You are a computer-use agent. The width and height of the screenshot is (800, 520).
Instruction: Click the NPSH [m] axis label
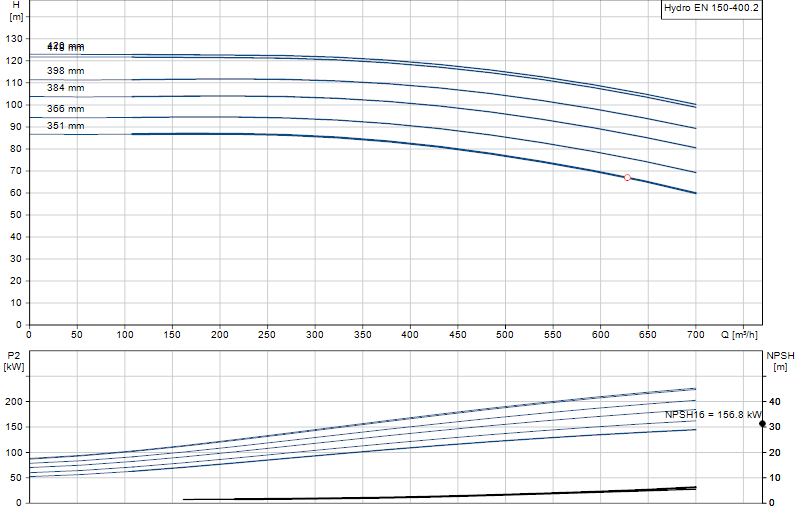[x=780, y=361]
